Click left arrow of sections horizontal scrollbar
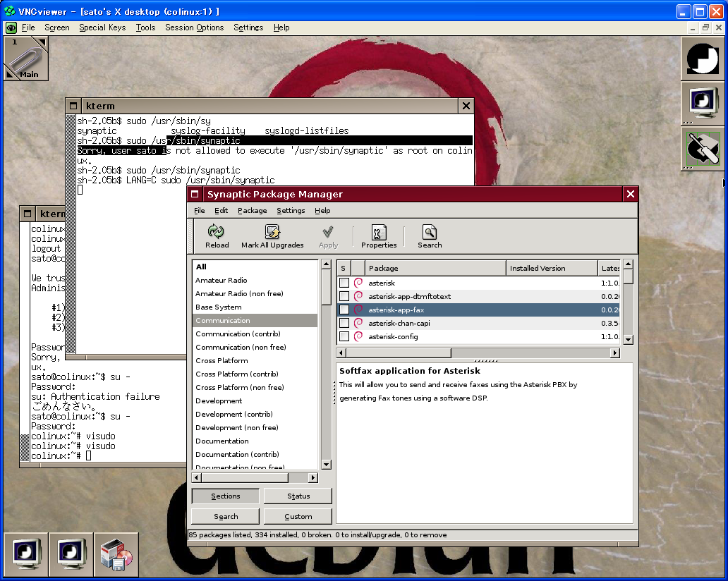The height and width of the screenshot is (581, 728). (x=196, y=477)
